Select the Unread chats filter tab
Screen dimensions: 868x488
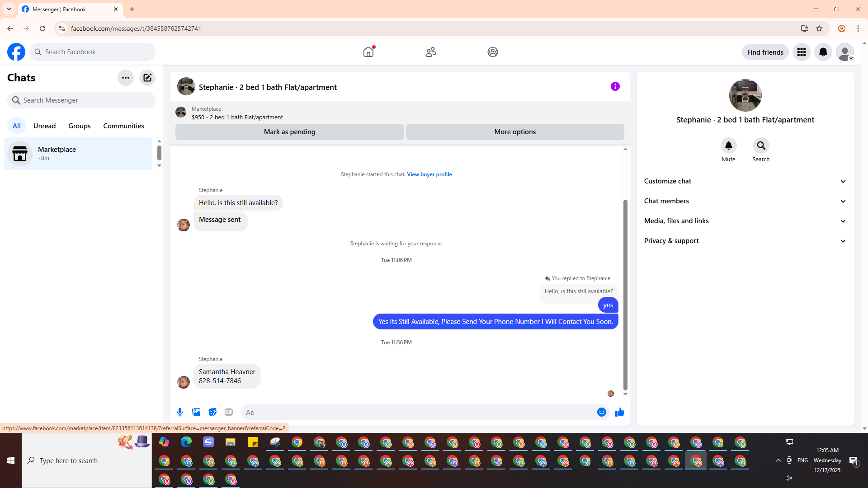pos(45,126)
